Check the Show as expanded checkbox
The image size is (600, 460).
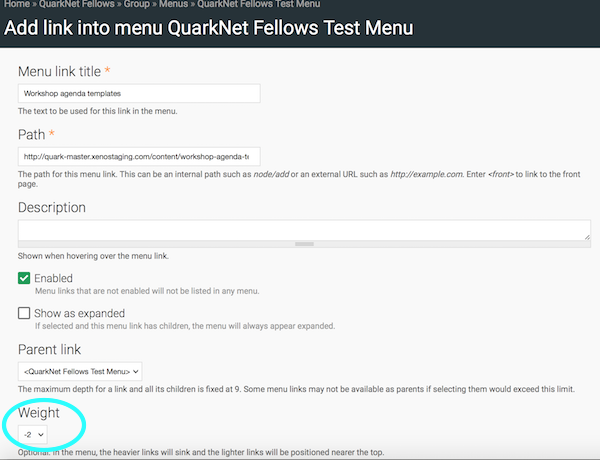click(x=24, y=313)
